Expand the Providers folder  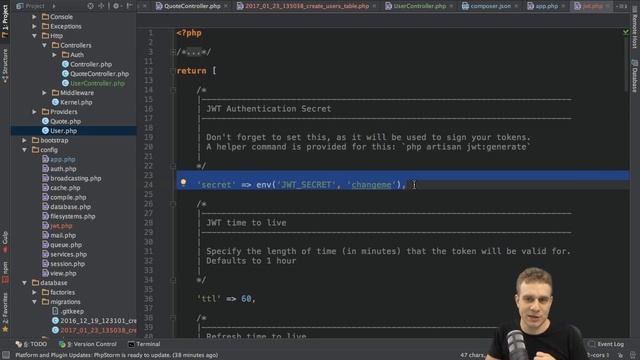coord(34,112)
